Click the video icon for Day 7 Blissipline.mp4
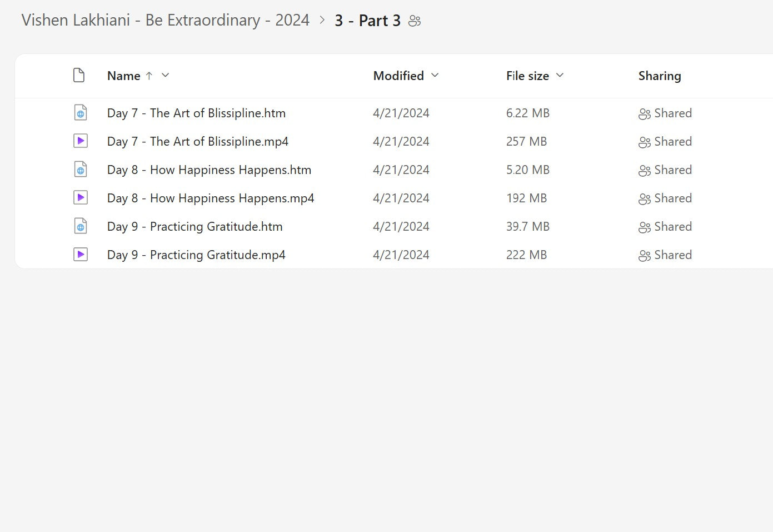This screenshot has height=532, width=773. coord(81,141)
